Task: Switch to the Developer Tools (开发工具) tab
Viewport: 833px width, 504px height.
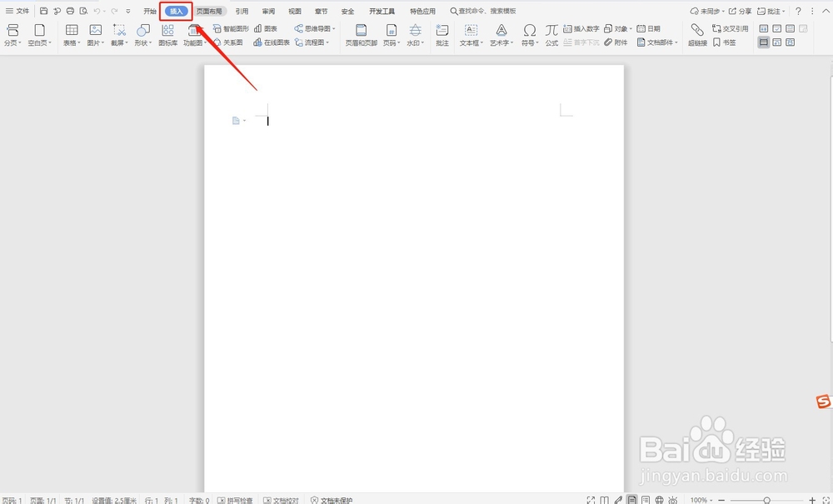Action: 382,11
